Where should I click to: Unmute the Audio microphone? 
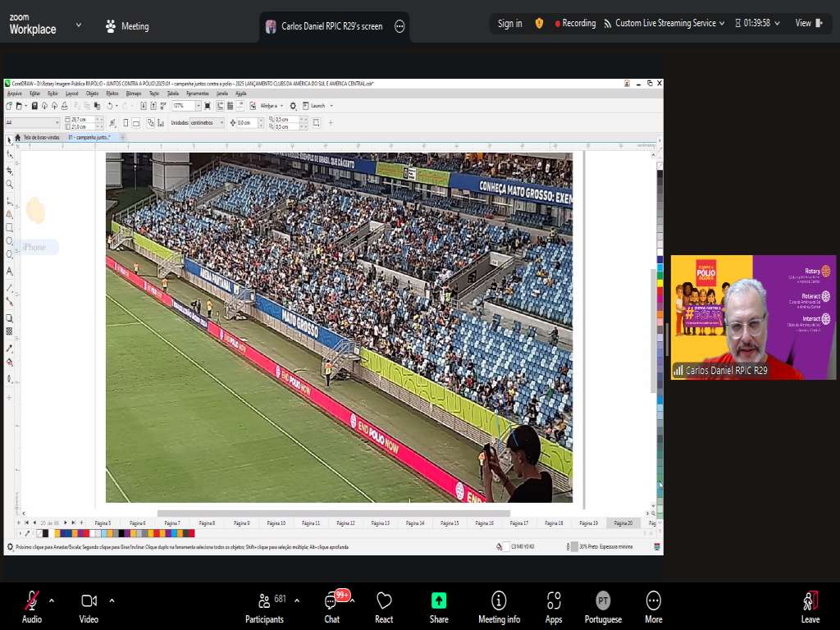[x=32, y=605]
